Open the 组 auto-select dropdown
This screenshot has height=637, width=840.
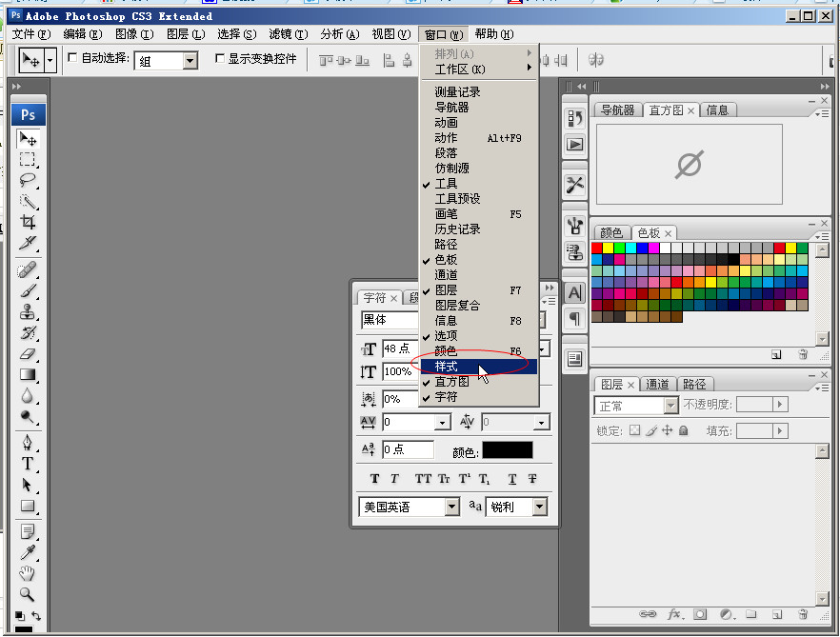click(190, 61)
